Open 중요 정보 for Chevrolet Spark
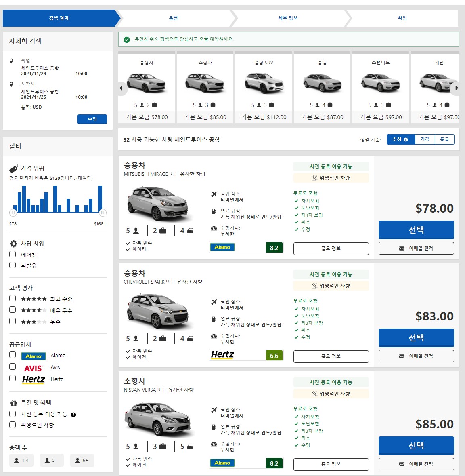The height and width of the screenshot is (476, 465). click(331, 356)
